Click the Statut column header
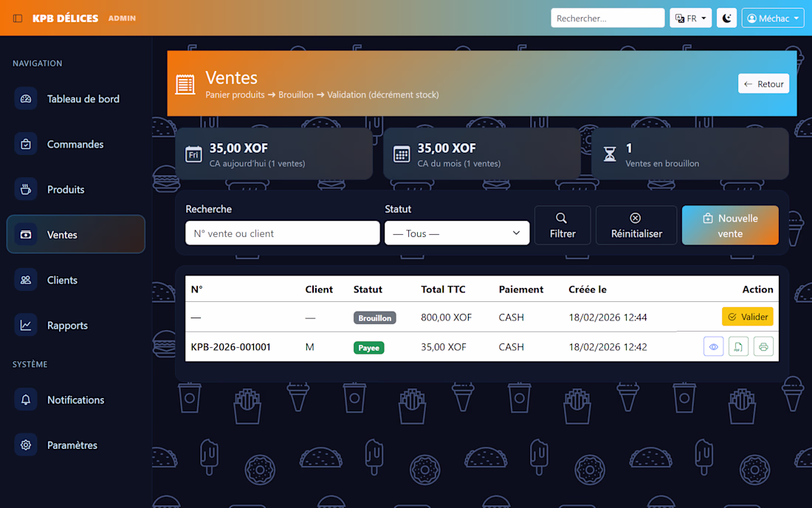This screenshot has width=812, height=508. [x=368, y=289]
